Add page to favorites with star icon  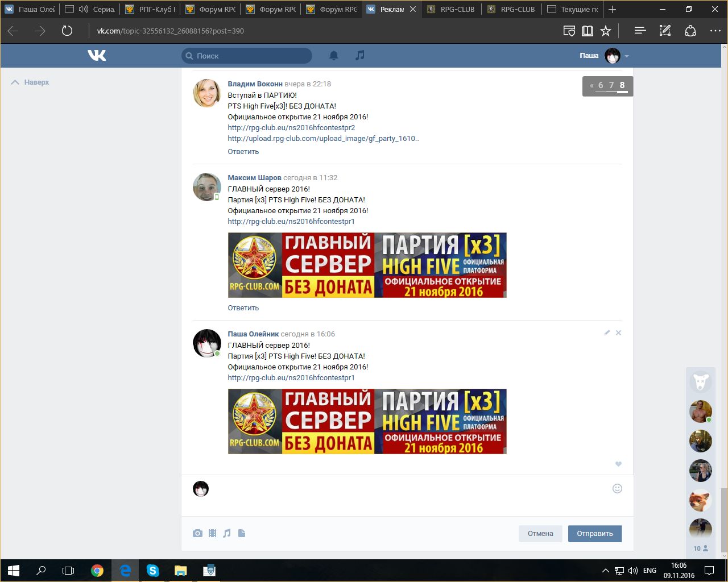click(606, 31)
